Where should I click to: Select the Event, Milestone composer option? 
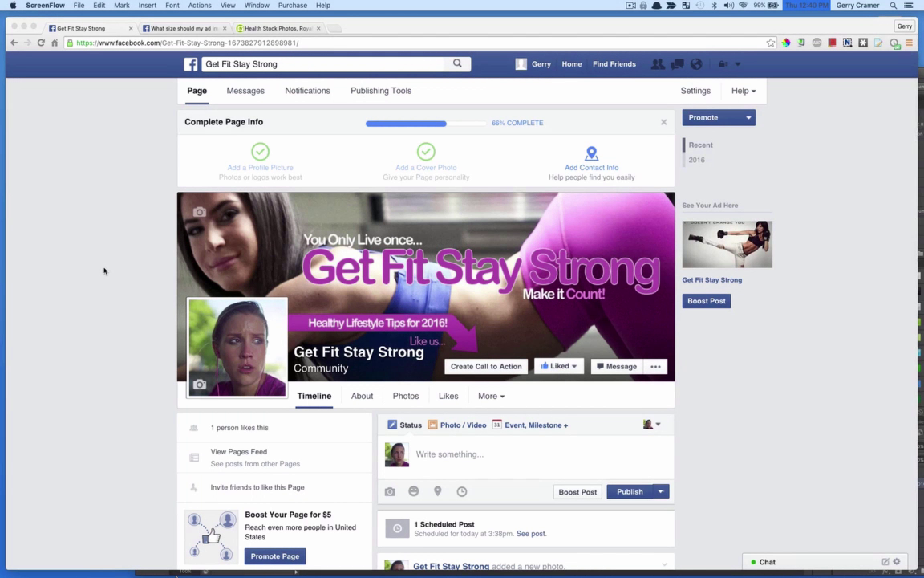[529, 425]
